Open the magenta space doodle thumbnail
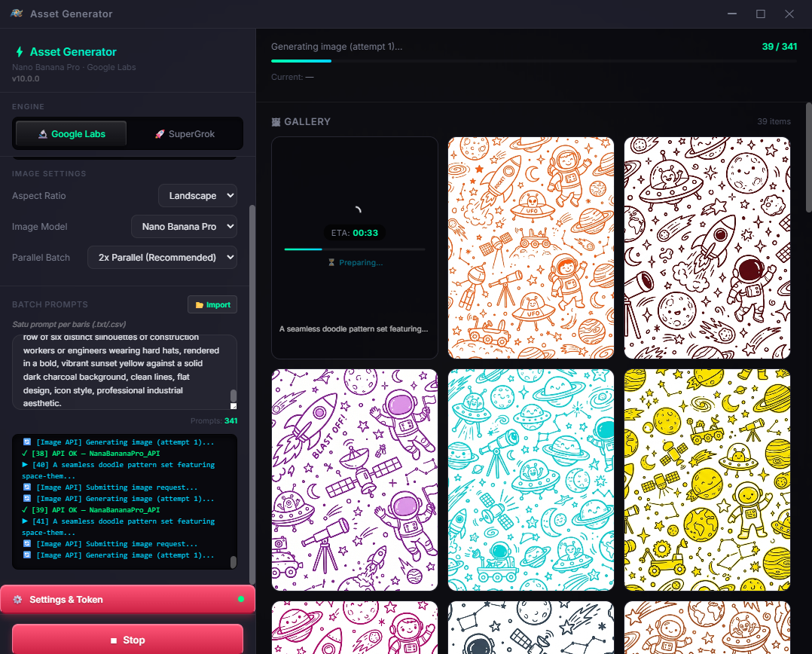Image resolution: width=812 pixels, height=654 pixels. click(x=355, y=628)
